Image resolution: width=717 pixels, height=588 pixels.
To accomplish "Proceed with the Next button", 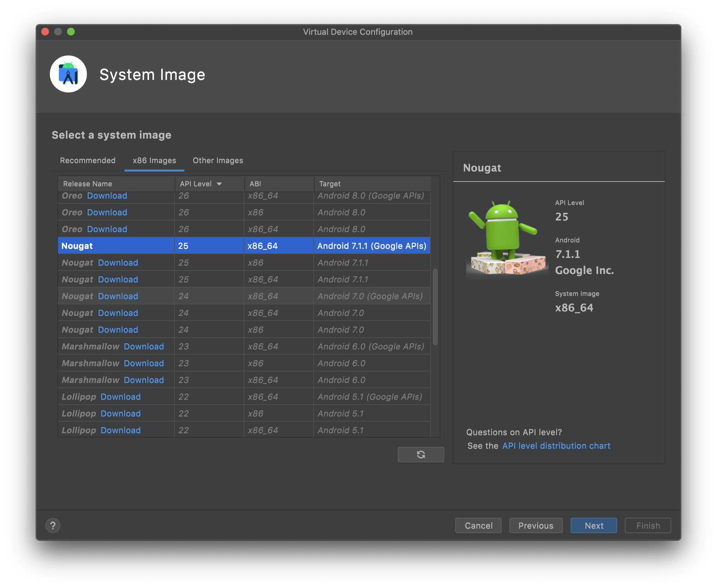I will click(x=594, y=525).
